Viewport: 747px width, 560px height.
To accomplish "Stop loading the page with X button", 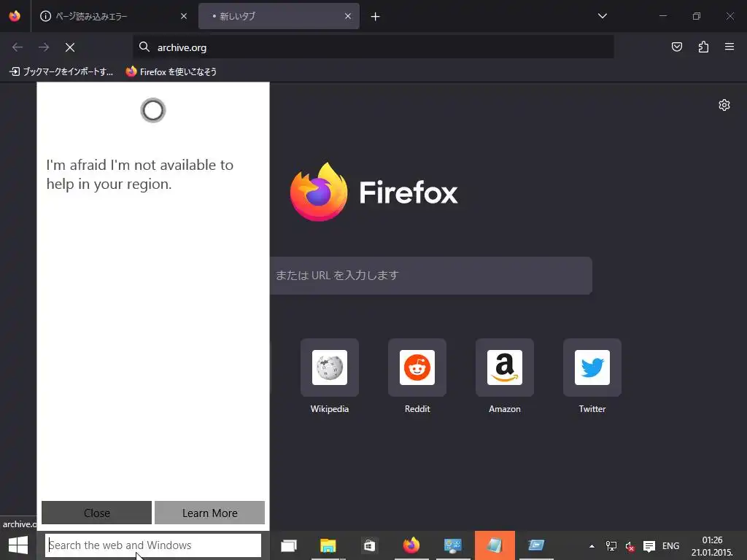I will pyautogui.click(x=70, y=47).
